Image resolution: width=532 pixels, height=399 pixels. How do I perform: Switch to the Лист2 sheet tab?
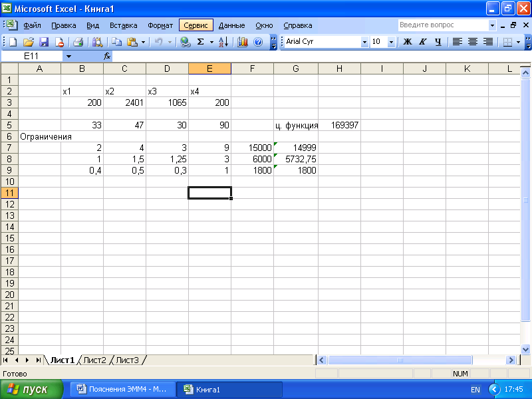tap(94, 360)
